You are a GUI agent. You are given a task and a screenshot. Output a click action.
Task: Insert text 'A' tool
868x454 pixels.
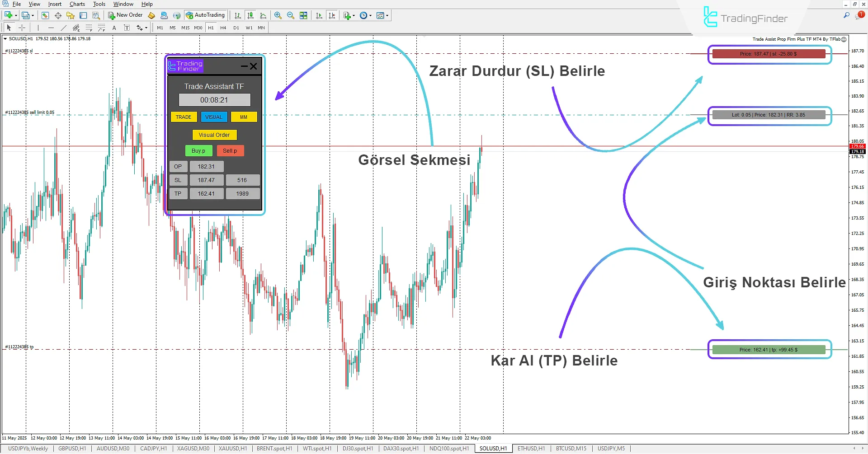[114, 28]
